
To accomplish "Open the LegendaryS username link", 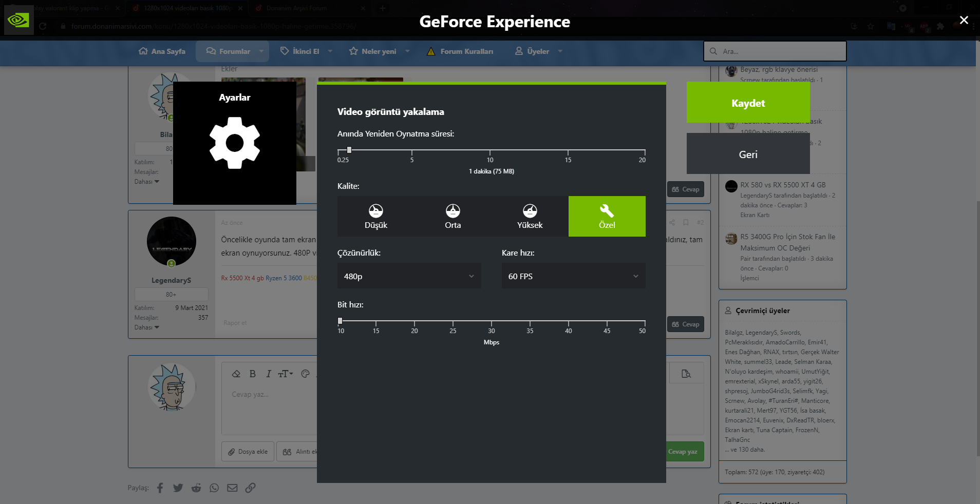I will tap(171, 280).
